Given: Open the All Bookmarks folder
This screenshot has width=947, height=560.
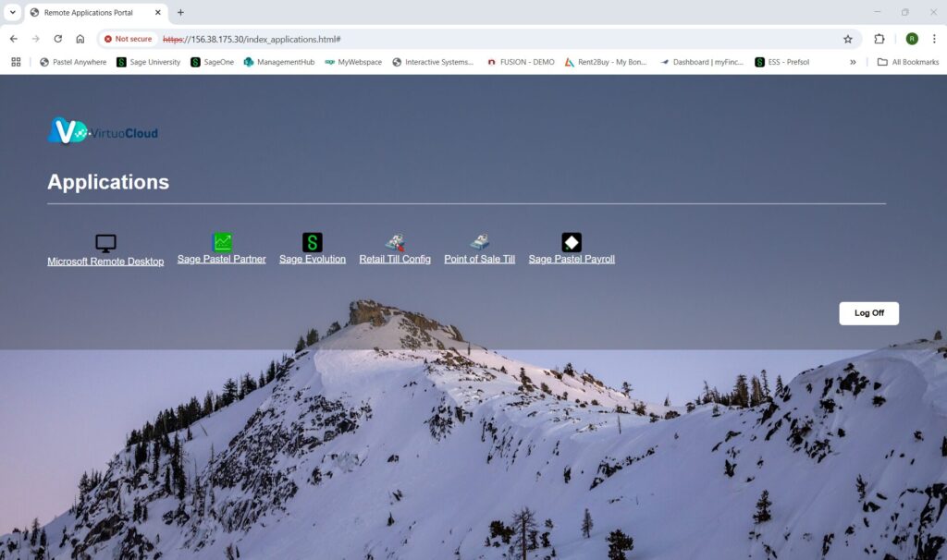Looking at the screenshot, I should point(907,62).
